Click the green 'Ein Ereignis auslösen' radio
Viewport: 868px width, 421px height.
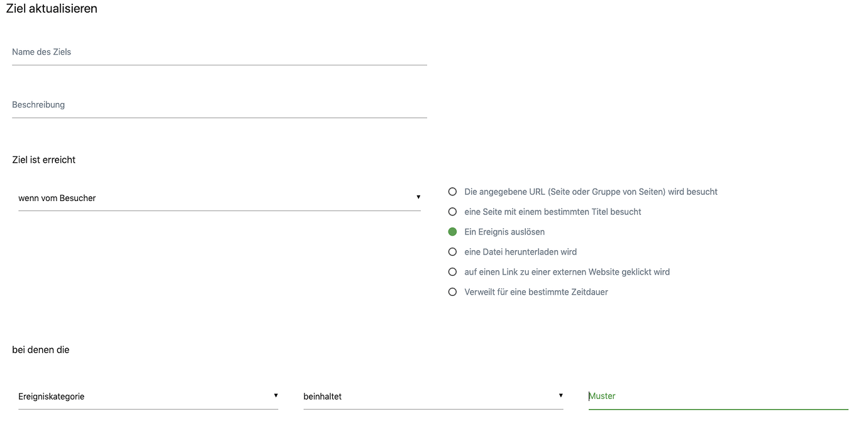[x=452, y=232]
